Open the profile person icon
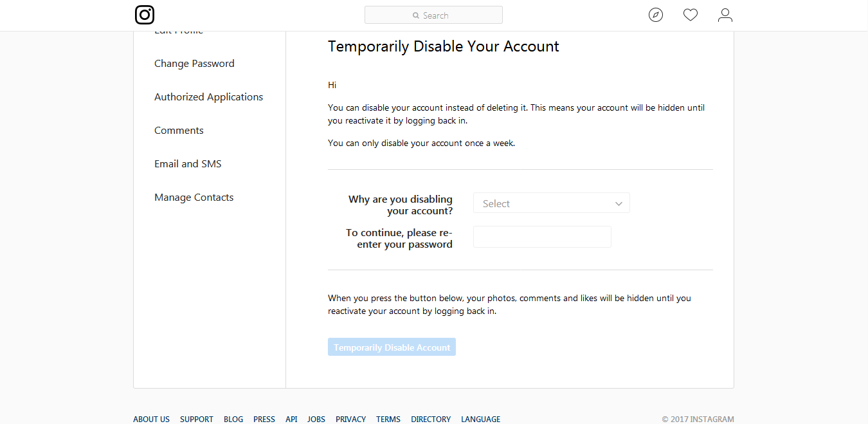Screen dimensions: 868x424 click(725, 15)
